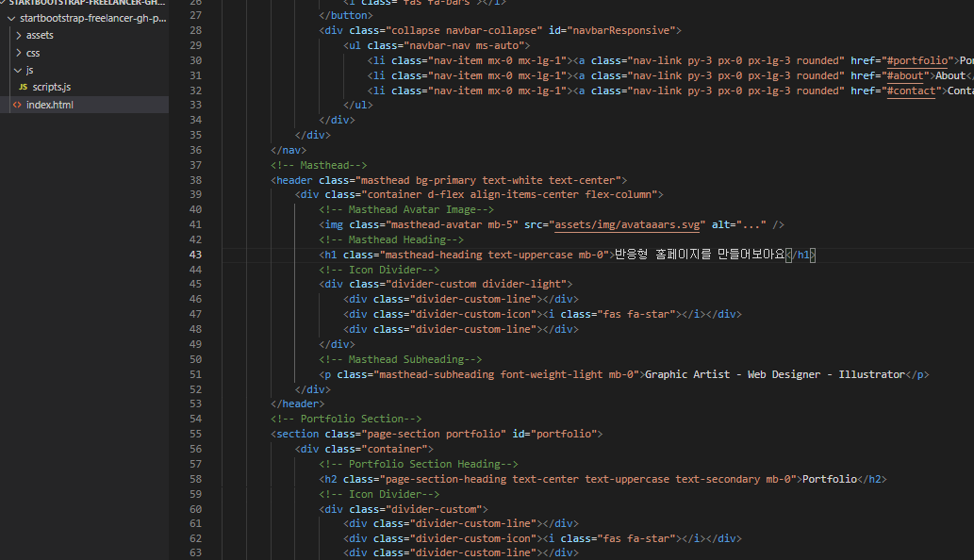Image resolution: width=974 pixels, height=560 pixels.
Task: Click the 'Masthead' comment on line 37
Action: (x=319, y=165)
